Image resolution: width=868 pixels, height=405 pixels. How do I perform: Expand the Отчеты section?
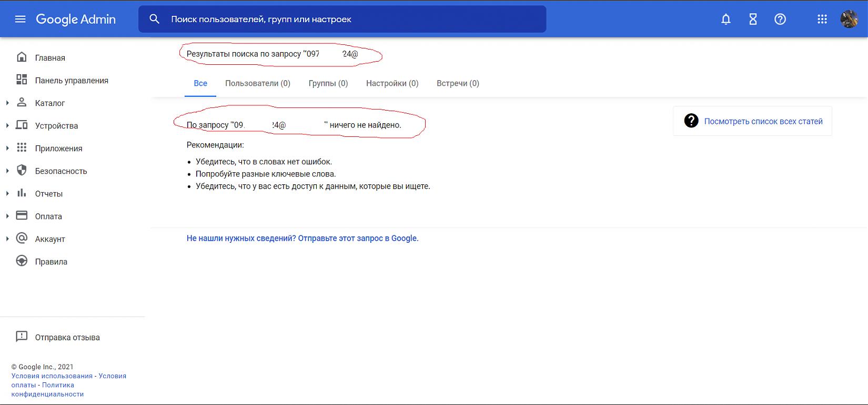pos(7,193)
